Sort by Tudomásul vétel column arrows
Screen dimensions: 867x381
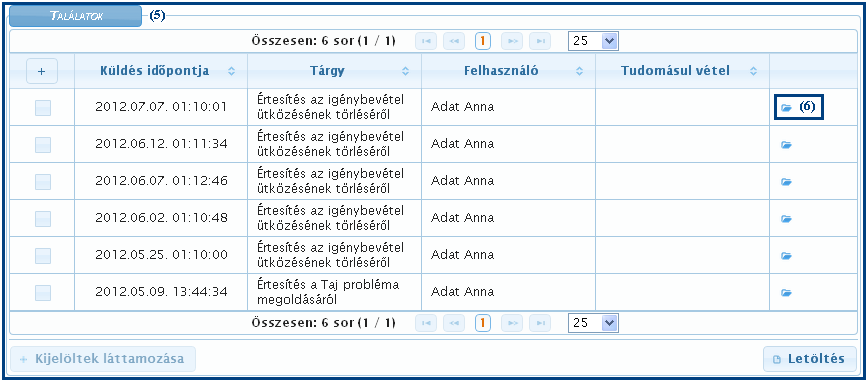point(753,71)
